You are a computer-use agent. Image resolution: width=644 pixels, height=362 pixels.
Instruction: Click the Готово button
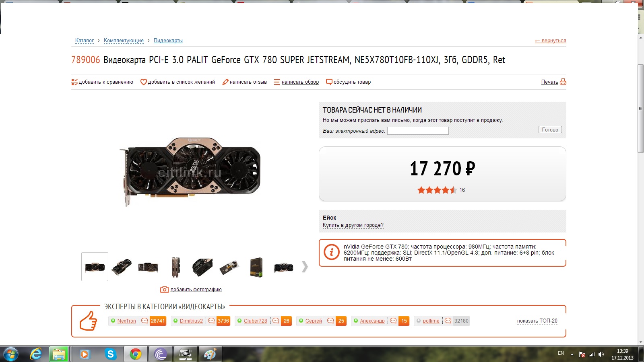(x=550, y=130)
